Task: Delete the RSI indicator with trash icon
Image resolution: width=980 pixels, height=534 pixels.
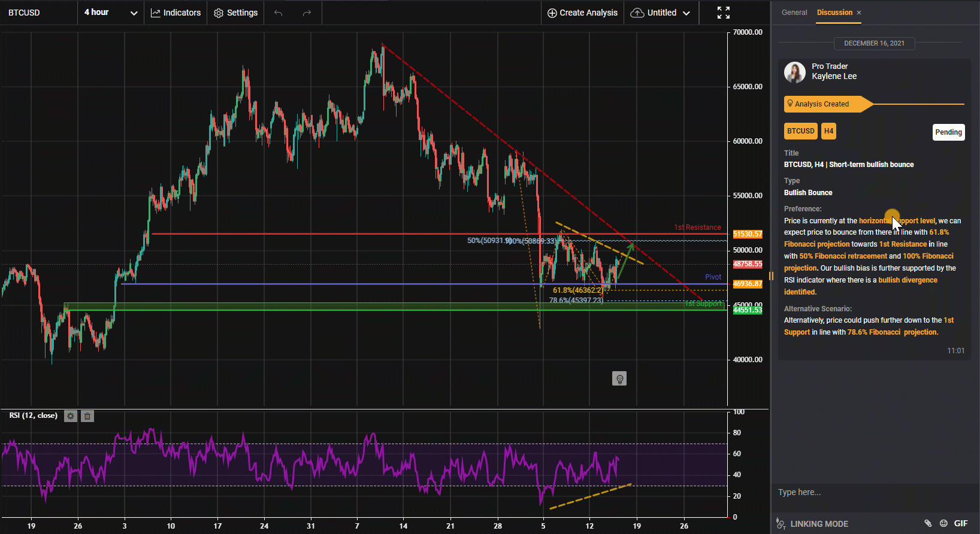Action: coord(87,416)
